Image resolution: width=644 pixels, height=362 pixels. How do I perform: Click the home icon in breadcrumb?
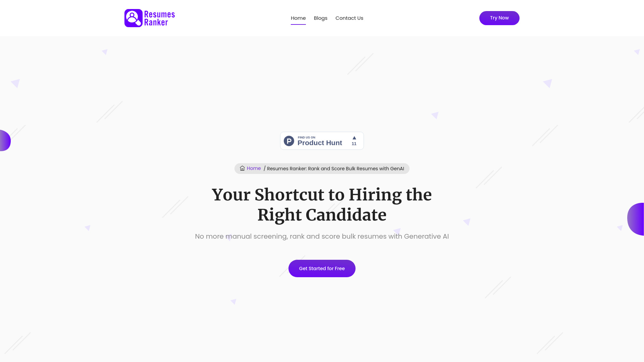(x=243, y=168)
